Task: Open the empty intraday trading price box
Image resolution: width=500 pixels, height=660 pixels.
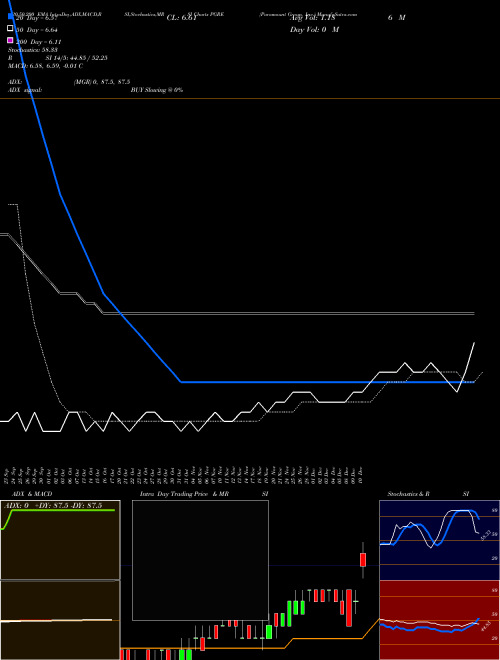Action: point(200,560)
